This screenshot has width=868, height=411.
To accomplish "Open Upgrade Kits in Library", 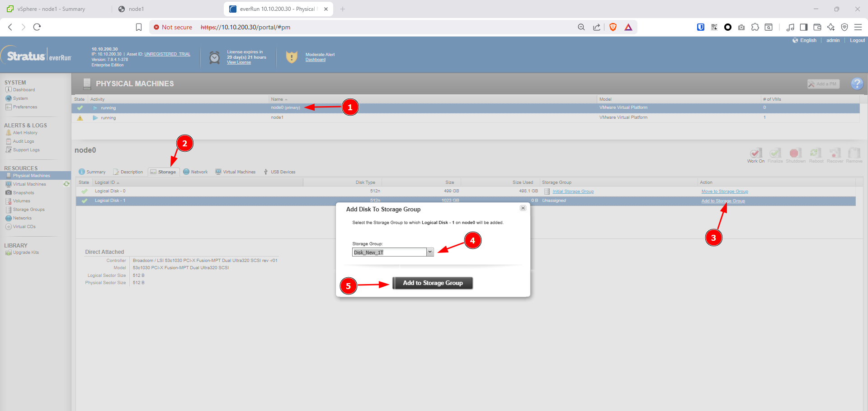I will (x=25, y=252).
